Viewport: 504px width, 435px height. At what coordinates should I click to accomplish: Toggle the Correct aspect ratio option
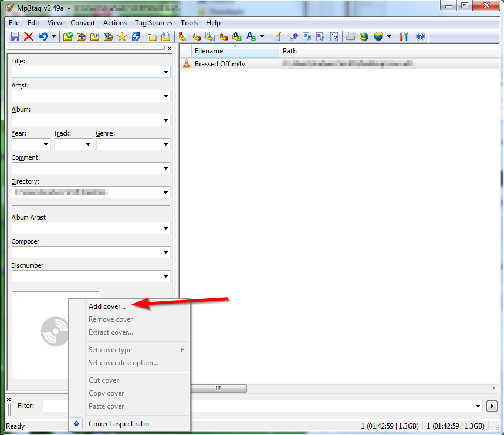119,424
